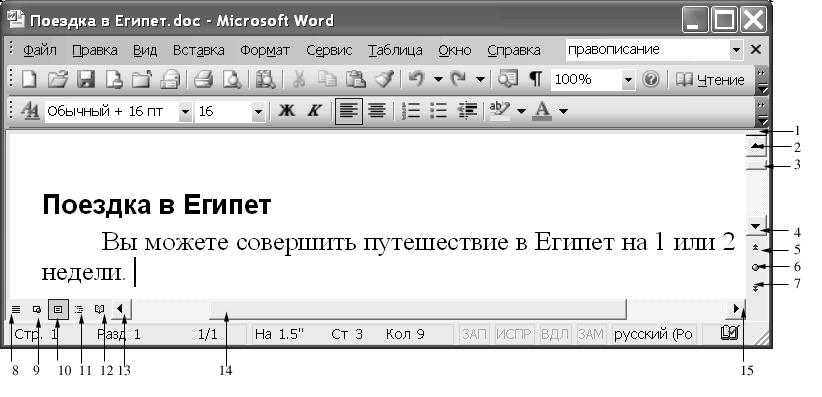Open the Файл menu
Viewport: 822px width, 397px height.
(x=40, y=50)
